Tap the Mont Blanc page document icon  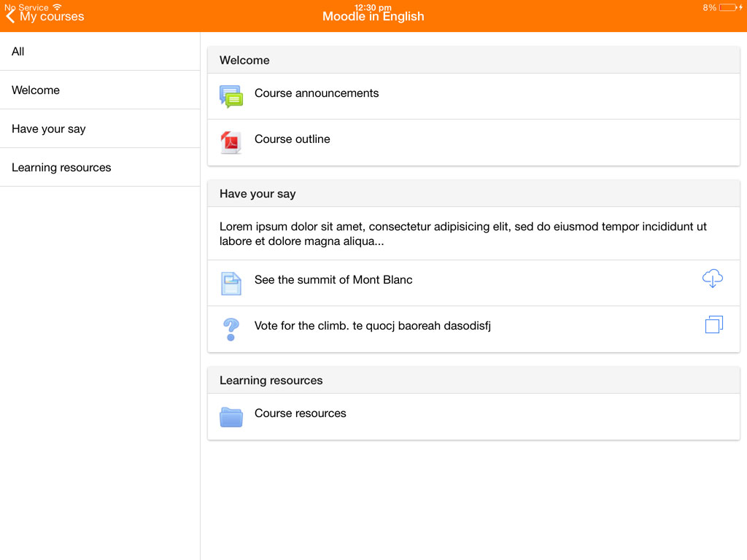click(x=231, y=284)
